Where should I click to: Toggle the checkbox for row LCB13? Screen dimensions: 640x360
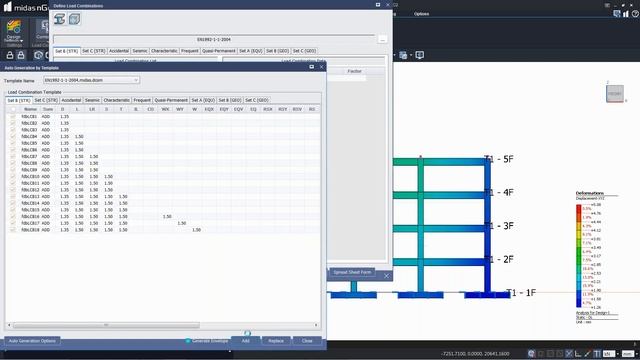pos(13,196)
